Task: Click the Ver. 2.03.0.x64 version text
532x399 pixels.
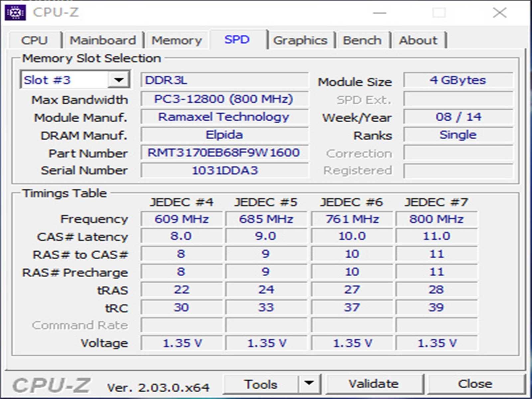Action: tap(158, 387)
